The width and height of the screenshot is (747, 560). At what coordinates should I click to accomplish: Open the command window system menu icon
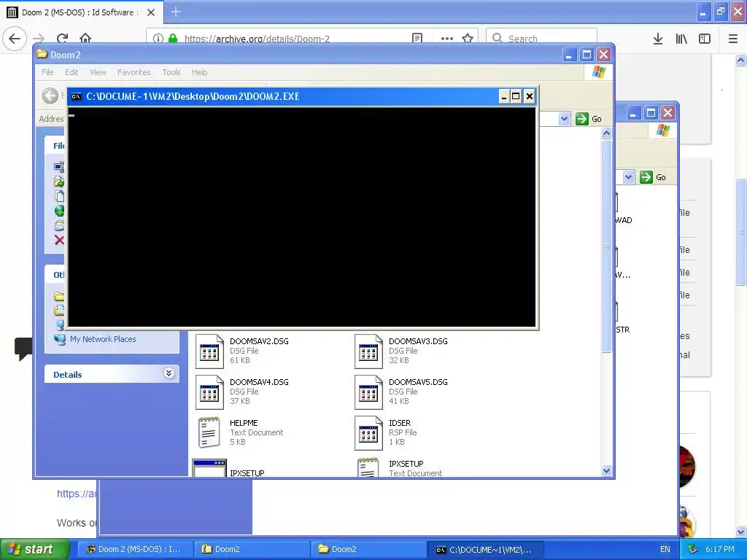tap(76, 97)
